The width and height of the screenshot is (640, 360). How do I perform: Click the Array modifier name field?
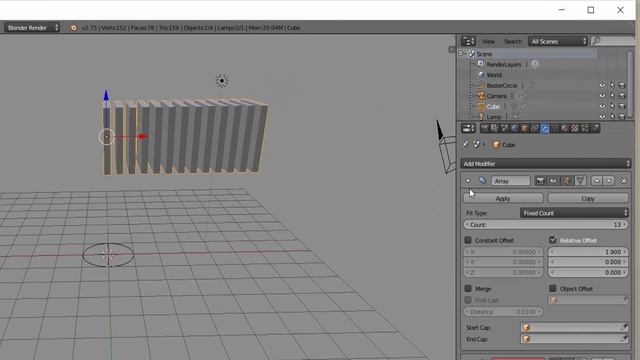pyautogui.click(x=511, y=181)
